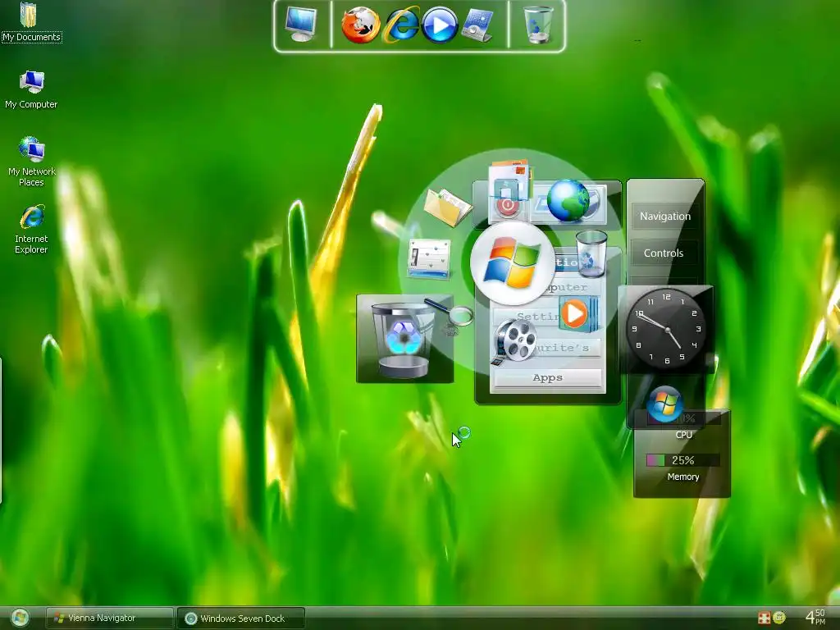Switch to Windows Seven Dock taskbar item

(x=240, y=619)
